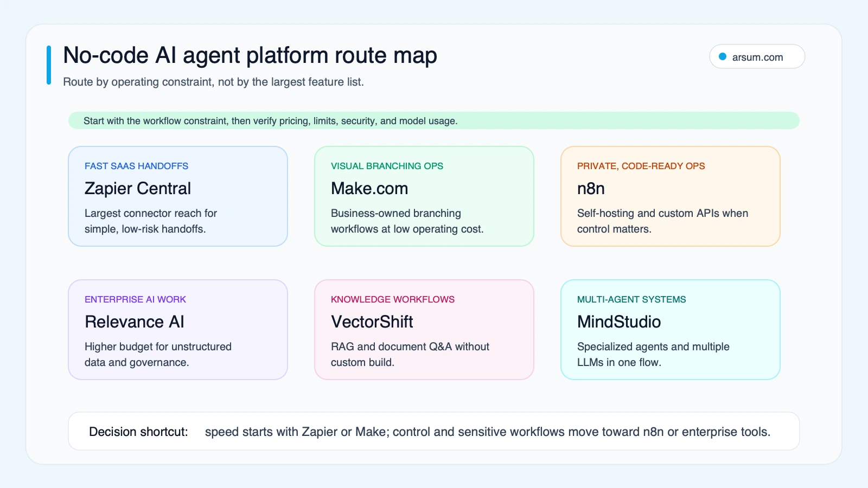The width and height of the screenshot is (868, 488).
Task: Click the 'FAST SAAS HANDOFFS' label
Action: (136, 166)
